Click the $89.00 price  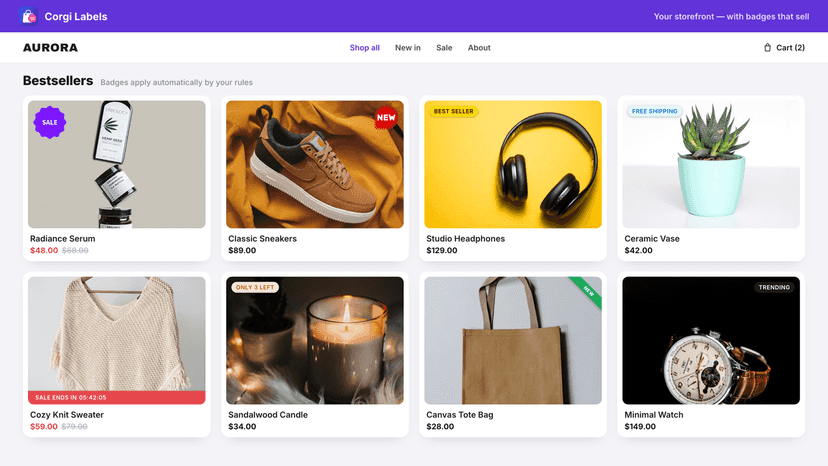coord(242,250)
